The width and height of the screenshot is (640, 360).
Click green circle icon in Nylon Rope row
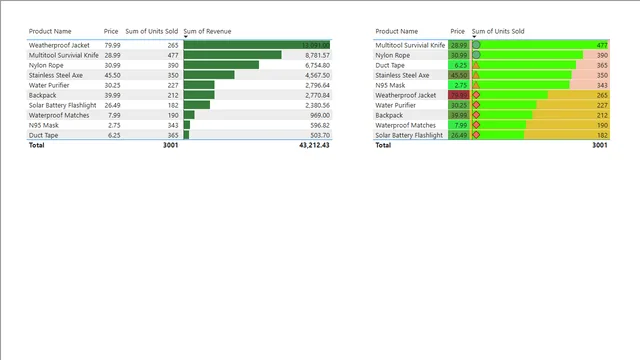pyautogui.click(x=476, y=55)
